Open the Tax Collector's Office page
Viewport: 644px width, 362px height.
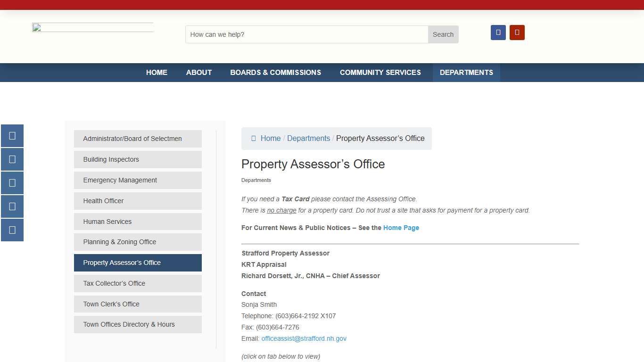coord(138,283)
